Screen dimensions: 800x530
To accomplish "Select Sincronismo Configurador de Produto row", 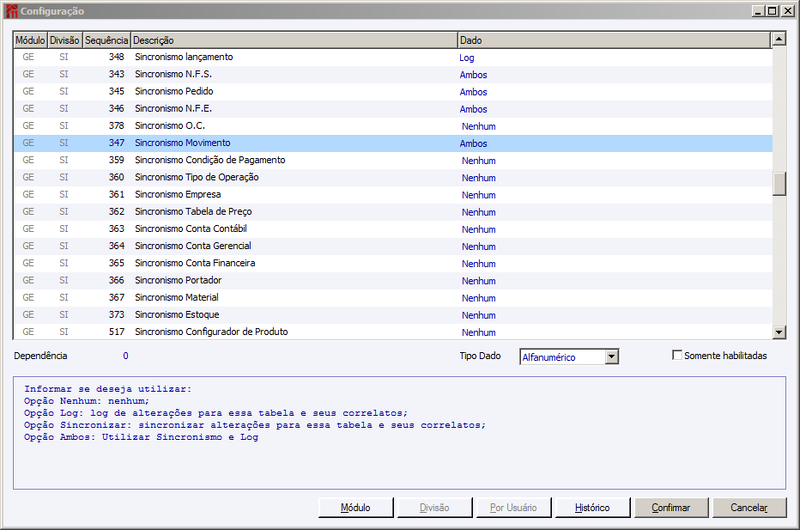I will coord(393,332).
